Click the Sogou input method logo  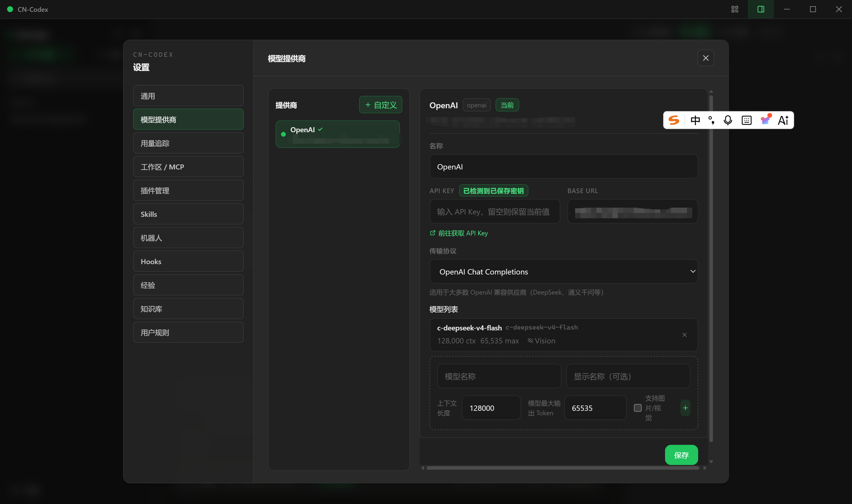(x=674, y=120)
